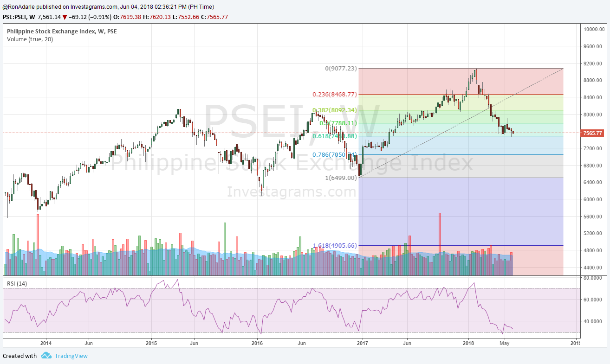Image resolution: width=610 pixels, height=364 pixels.
Task: Click the 2015 time axis label
Action: point(151,343)
